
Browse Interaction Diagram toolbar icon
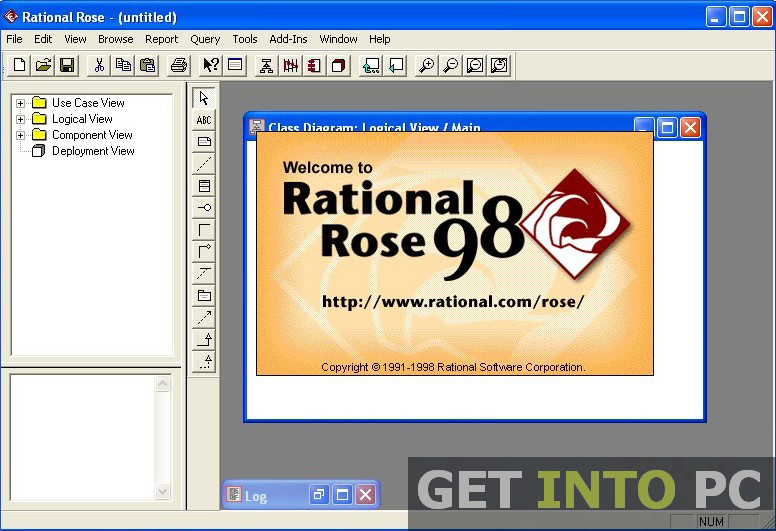[x=291, y=65]
